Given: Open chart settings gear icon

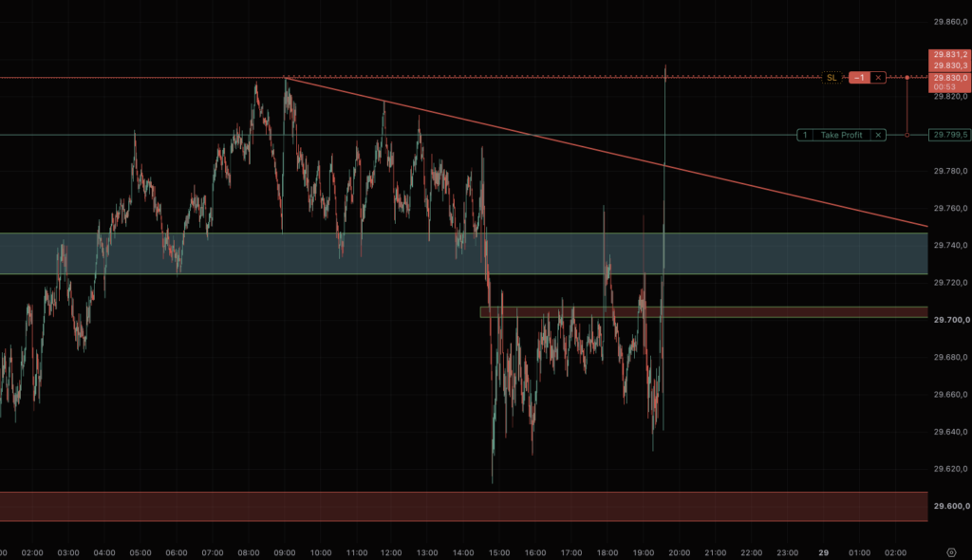Looking at the screenshot, I should click(x=951, y=552).
